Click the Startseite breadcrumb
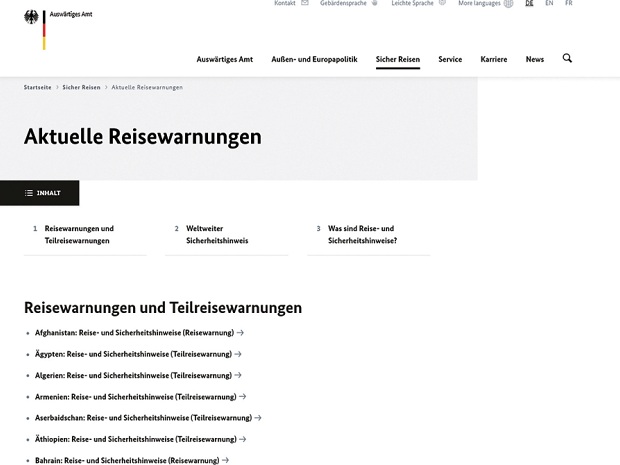Image resolution: width=620 pixels, height=465 pixels. tap(38, 88)
